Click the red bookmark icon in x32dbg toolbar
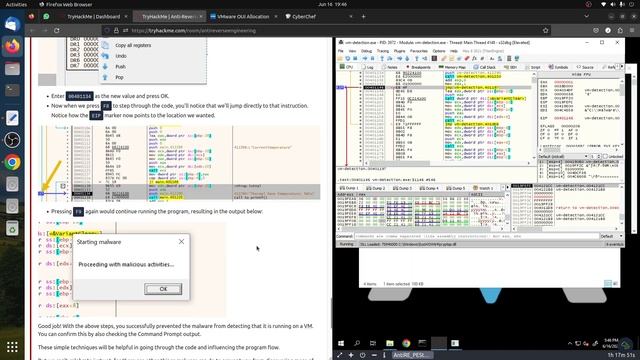The height and width of the screenshot is (360, 640). [466, 58]
